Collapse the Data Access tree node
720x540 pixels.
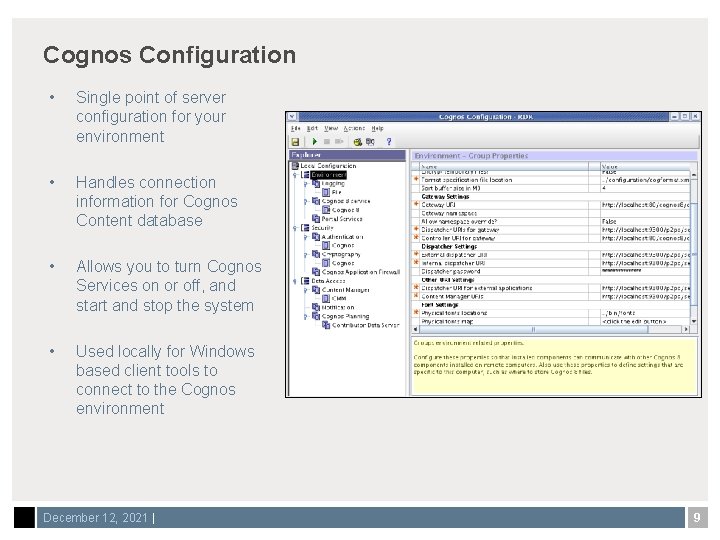295,281
